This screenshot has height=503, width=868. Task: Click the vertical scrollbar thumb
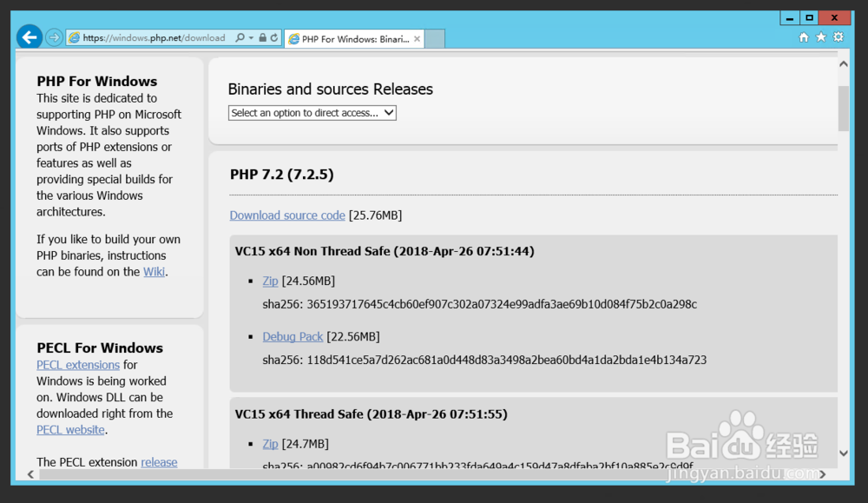tap(844, 108)
